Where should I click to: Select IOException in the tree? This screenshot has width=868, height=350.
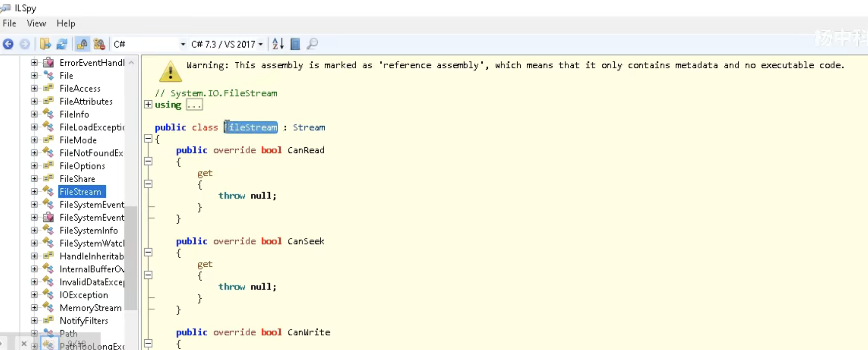point(84,295)
